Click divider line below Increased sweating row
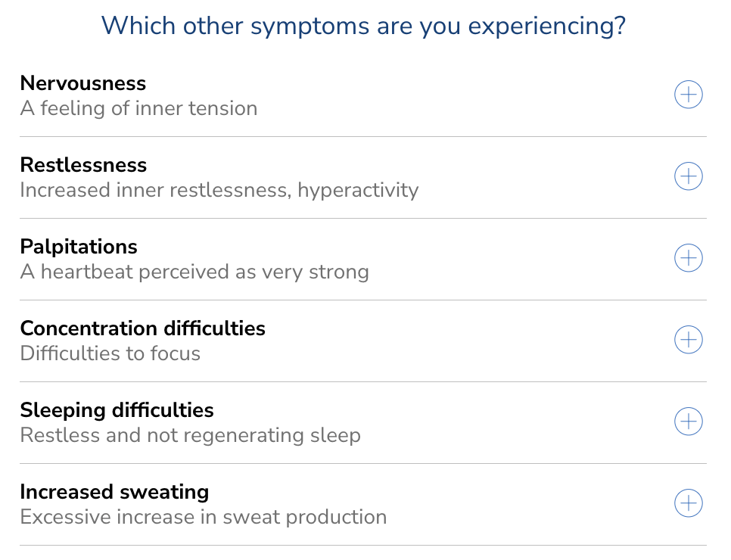 click(363, 545)
